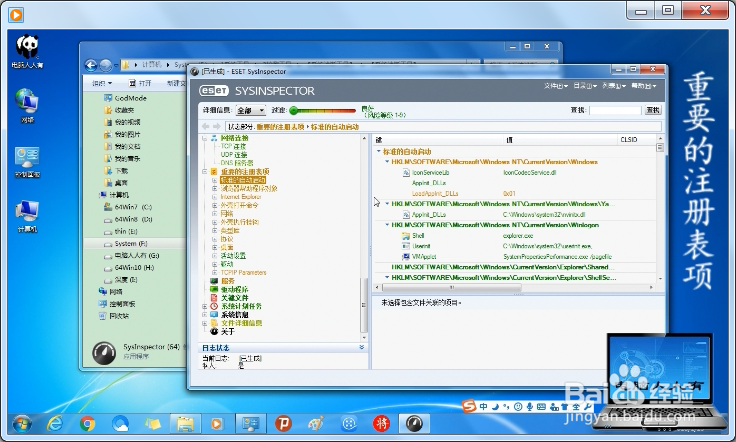Collapse the ...CurrentVersion\Winlogon key group

[x=387, y=225]
